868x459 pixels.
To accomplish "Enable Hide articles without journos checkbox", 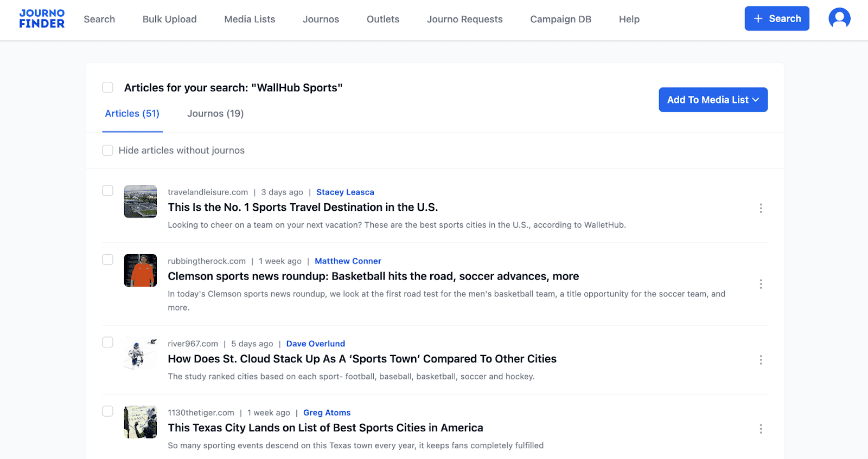I will (108, 151).
